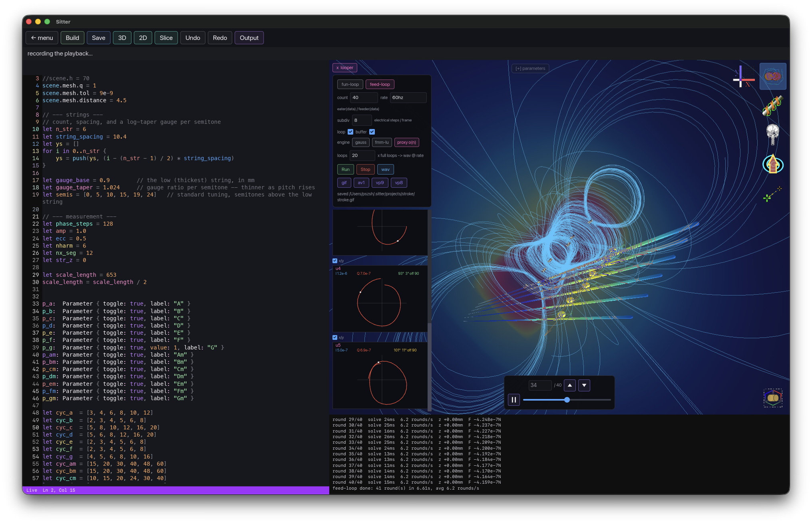Step frame down with the triangle
Image resolution: width=812 pixels, height=524 pixels.
(584, 385)
